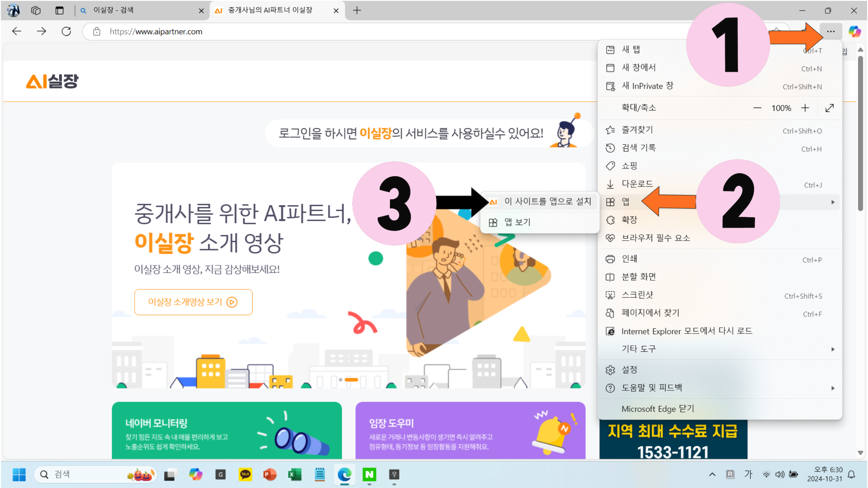Click the Excel taskbar icon

click(294, 474)
